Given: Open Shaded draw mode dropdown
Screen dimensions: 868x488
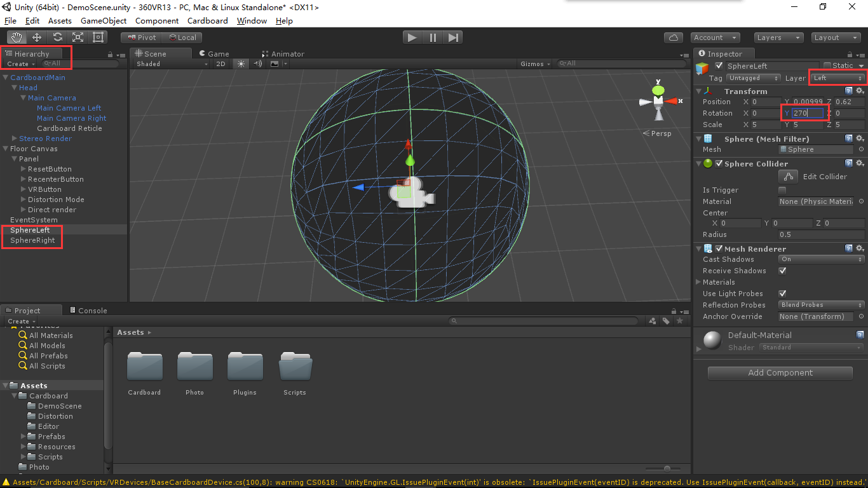Looking at the screenshot, I should (x=172, y=64).
